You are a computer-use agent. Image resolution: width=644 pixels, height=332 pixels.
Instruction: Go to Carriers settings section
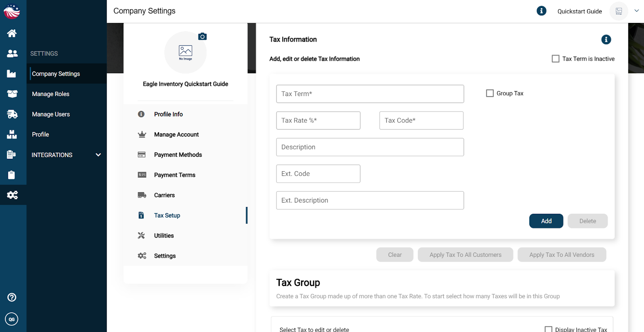pos(164,195)
